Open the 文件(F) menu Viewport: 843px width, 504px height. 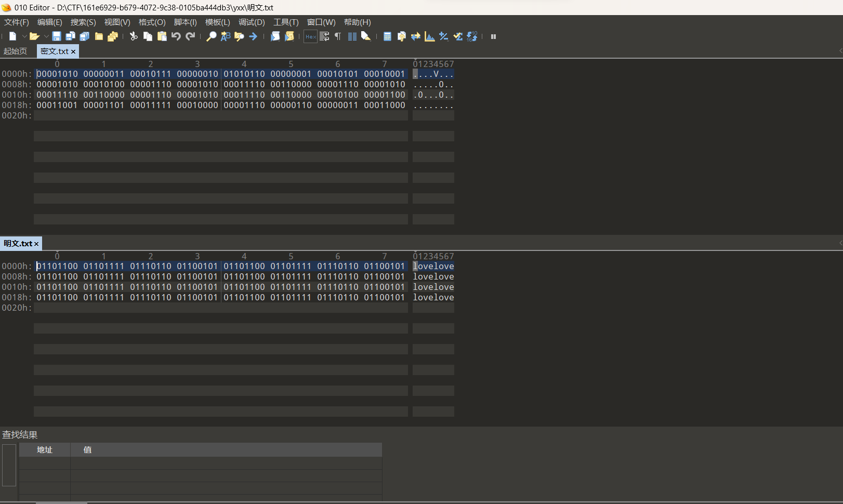click(17, 22)
